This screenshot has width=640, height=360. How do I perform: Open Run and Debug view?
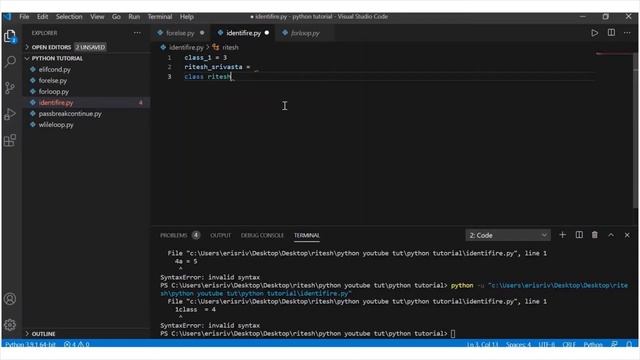click(10, 114)
